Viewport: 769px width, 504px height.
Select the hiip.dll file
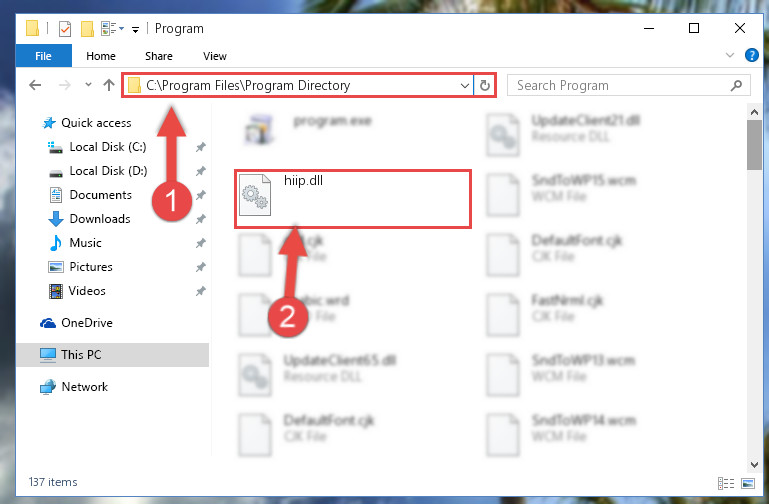(352, 199)
